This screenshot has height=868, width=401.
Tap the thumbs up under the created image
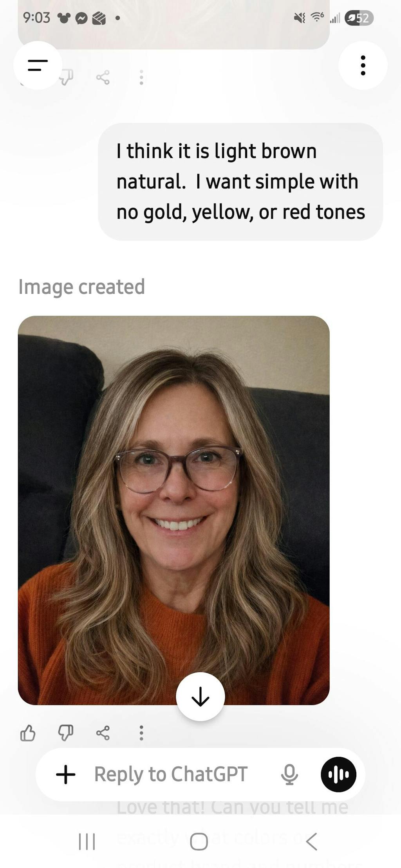[27, 733]
